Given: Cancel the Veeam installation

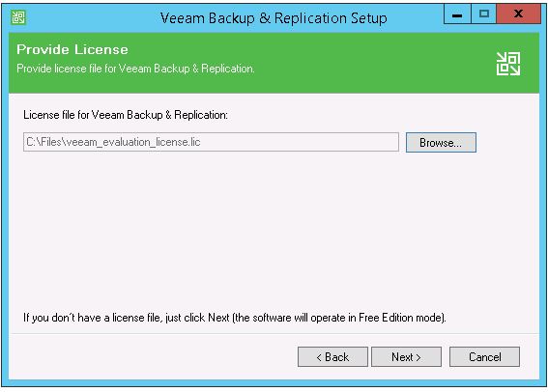Looking at the screenshot, I should click(484, 356).
